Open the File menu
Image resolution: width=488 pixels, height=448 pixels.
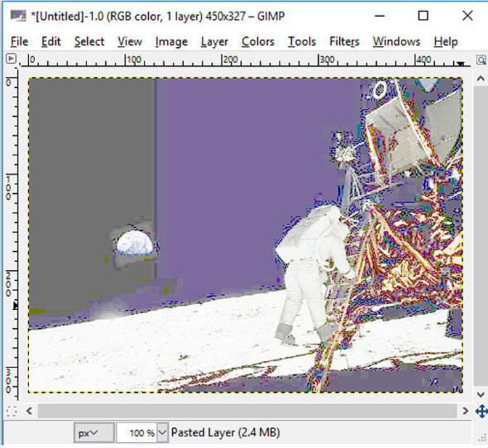(20, 41)
